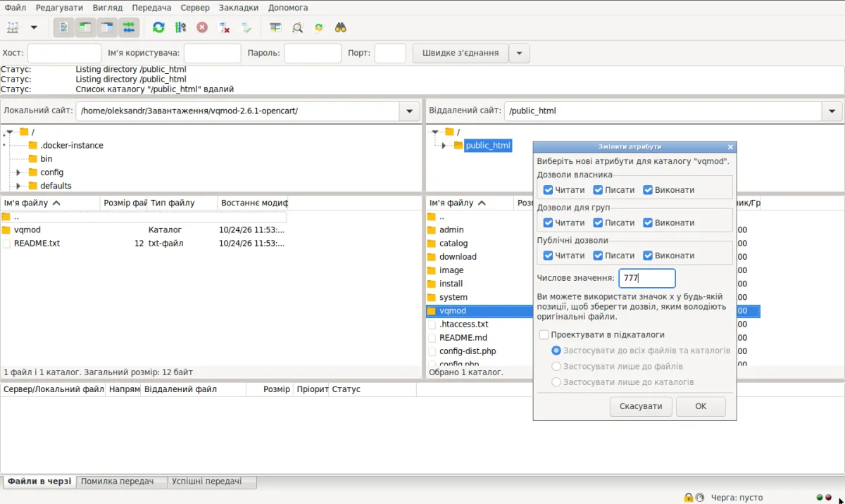Open directory listing filters icon
Image resolution: width=845 pixels, height=504 pixels.
click(x=275, y=27)
